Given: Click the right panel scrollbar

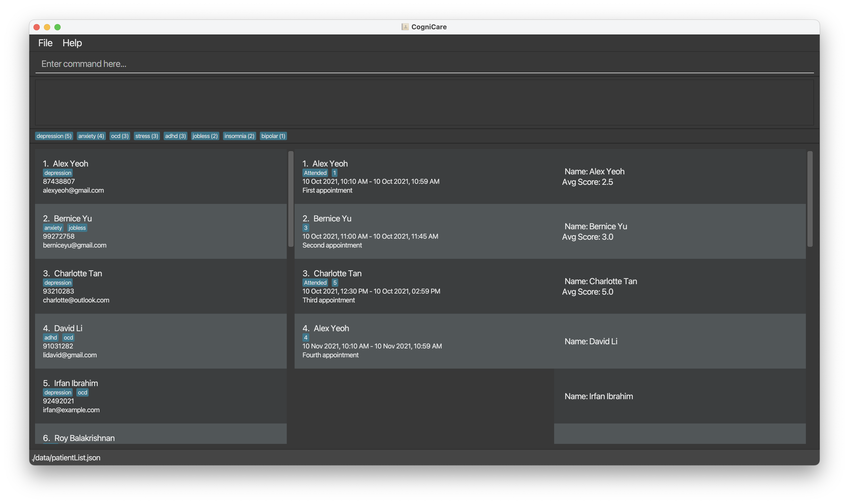Looking at the screenshot, I should pyautogui.click(x=810, y=199).
